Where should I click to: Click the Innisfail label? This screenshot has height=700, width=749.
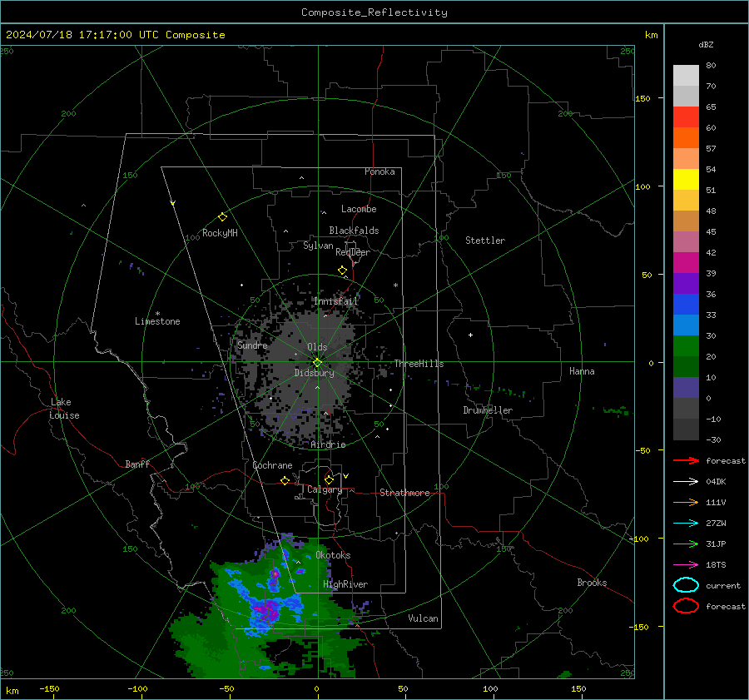(336, 301)
